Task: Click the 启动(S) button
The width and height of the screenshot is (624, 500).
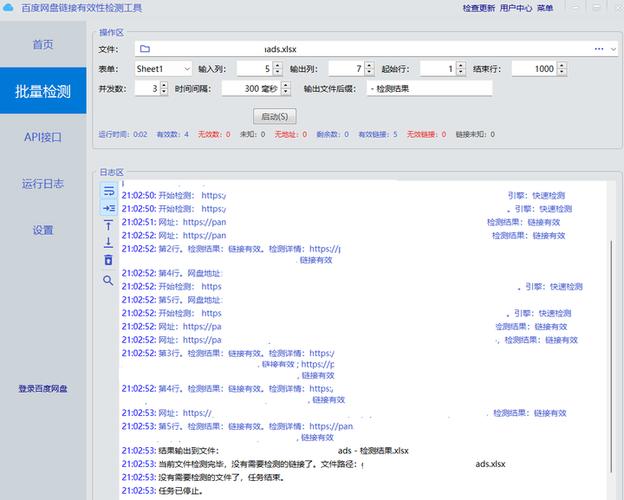Action: (275, 116)
